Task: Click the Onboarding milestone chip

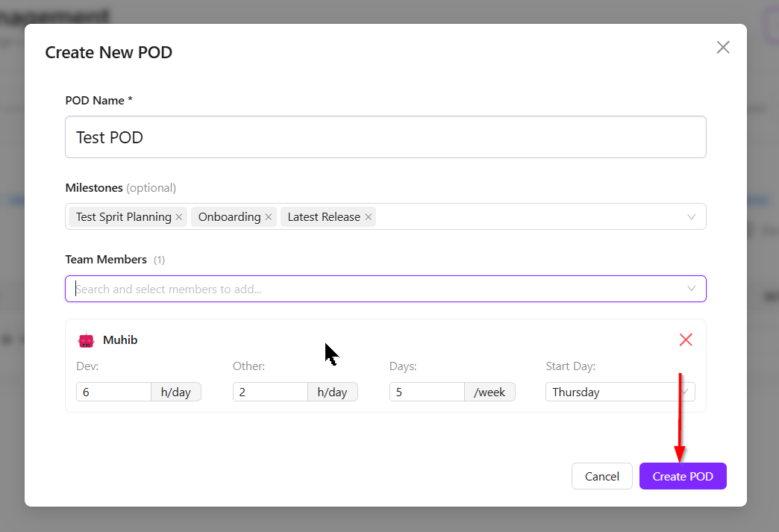Action: tap(229, 217)
